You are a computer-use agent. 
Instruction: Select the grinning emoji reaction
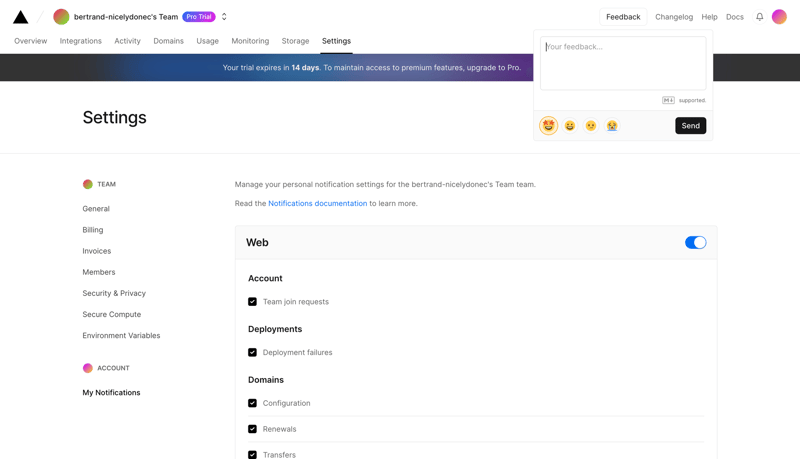tap(570, 125)
